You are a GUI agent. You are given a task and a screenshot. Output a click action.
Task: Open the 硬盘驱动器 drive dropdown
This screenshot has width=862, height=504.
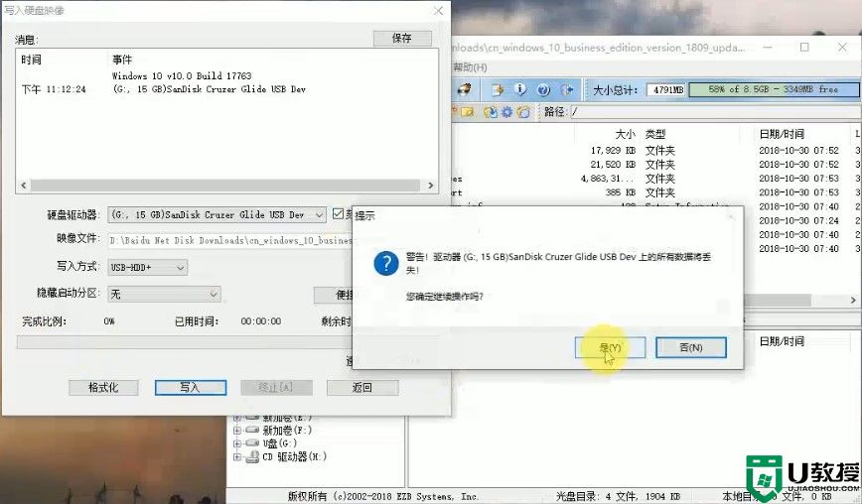pos(217,214)
